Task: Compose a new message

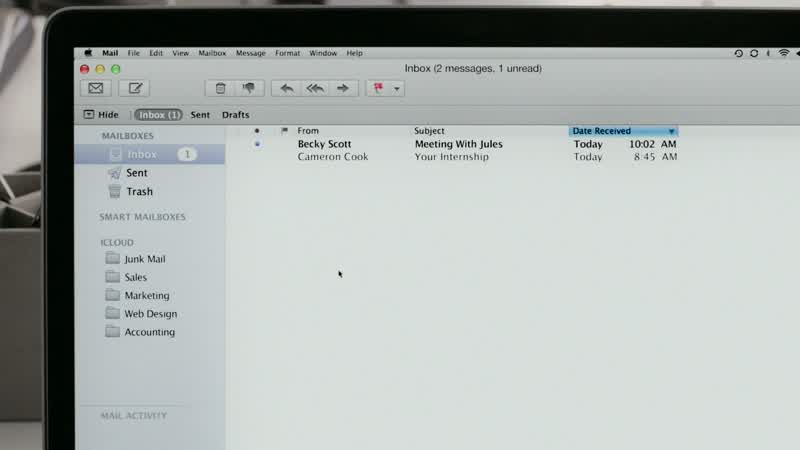Action: [x=135, y=88]
